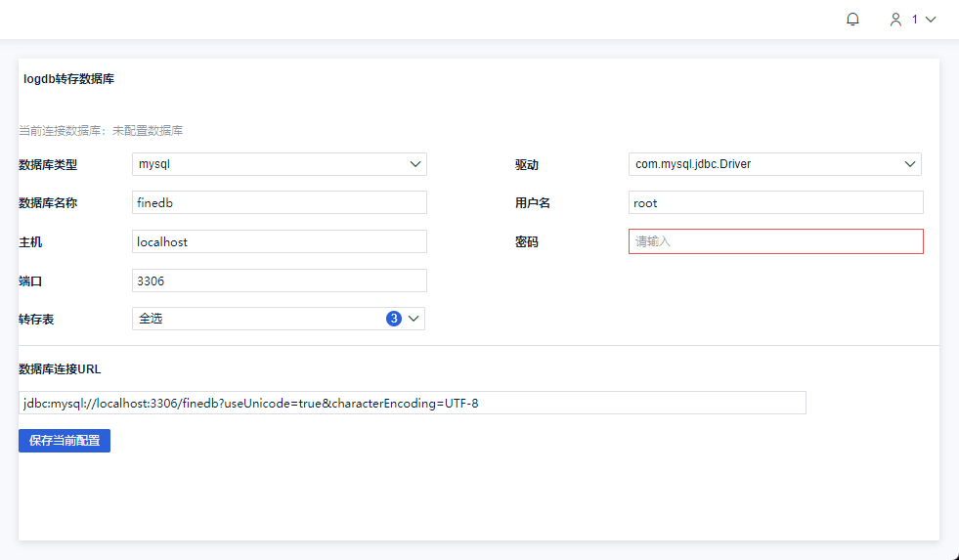Click the 当前连接数据库 status text
Viewport: 959px width, 560px height.
[101, 130]
